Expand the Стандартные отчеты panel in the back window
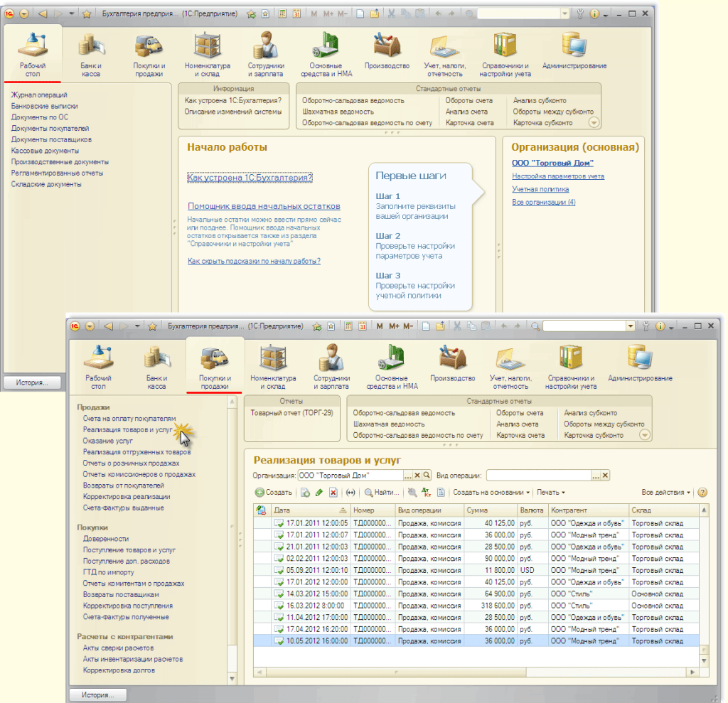The image size is (728, 703). click(594, 122)
